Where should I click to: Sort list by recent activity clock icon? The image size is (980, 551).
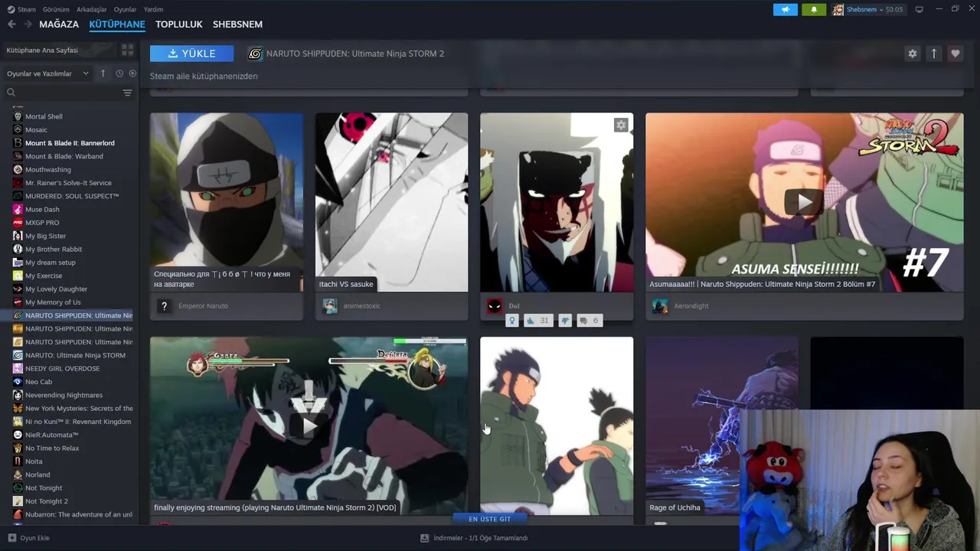(x=119, y=73)
